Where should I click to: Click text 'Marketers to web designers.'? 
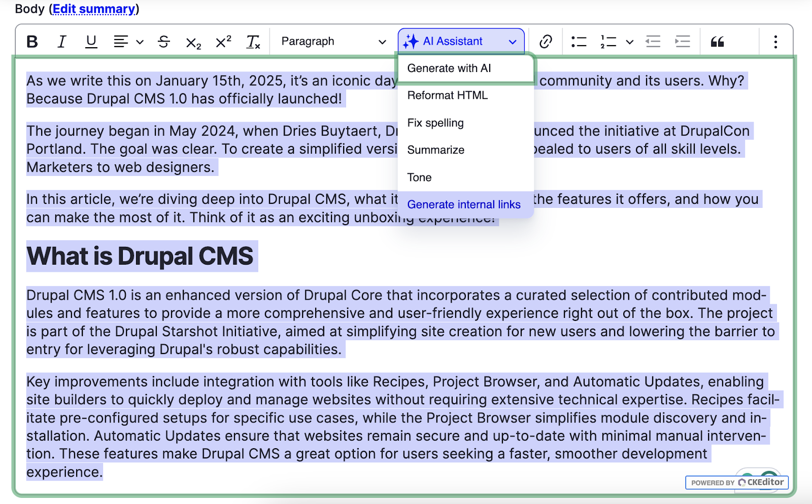coord(121,167)
